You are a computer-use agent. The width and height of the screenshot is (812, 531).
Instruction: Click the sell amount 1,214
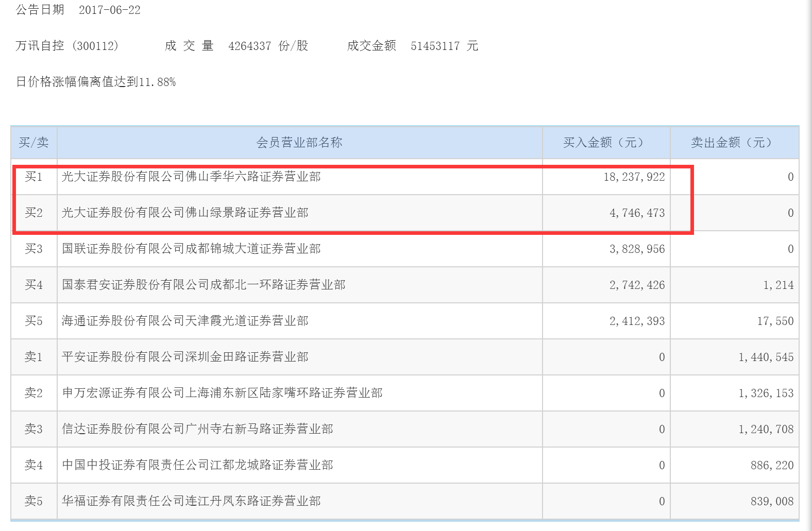click(x=779, y=285)
